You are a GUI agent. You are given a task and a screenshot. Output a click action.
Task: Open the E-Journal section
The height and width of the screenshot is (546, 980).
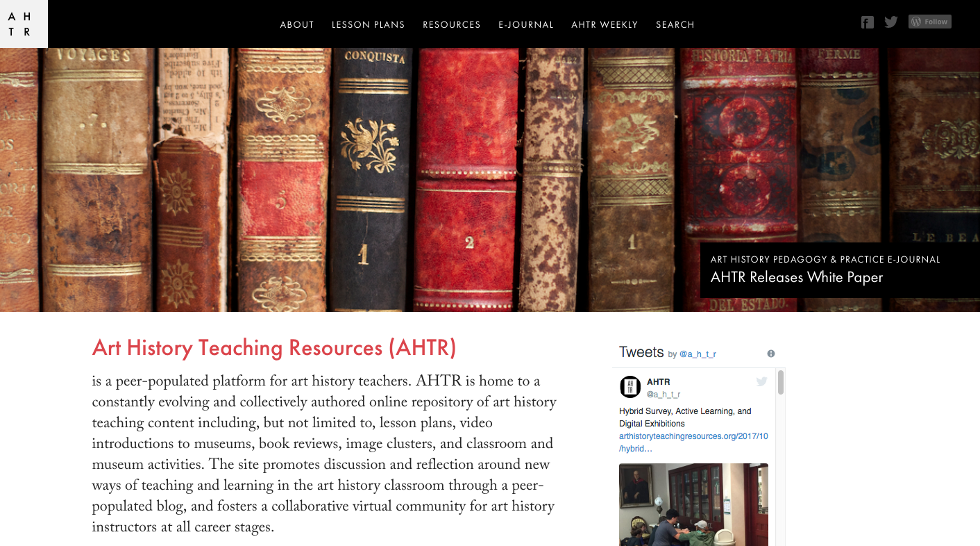[x=526, y=24]
